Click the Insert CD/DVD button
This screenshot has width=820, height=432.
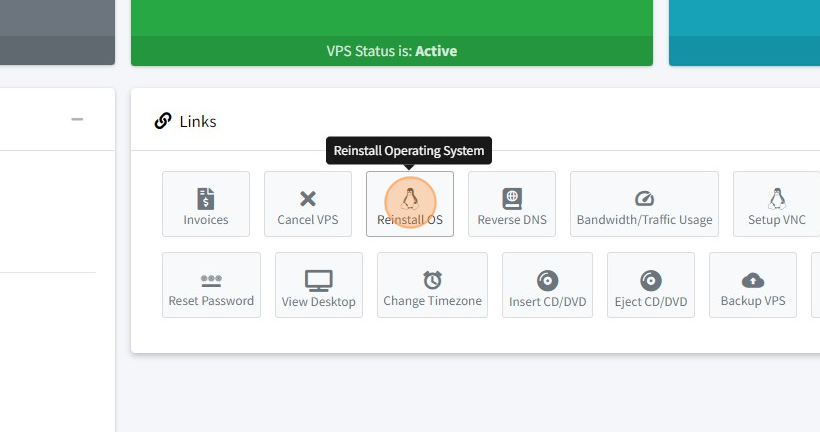pyautogui.click(x=547, y=285)
